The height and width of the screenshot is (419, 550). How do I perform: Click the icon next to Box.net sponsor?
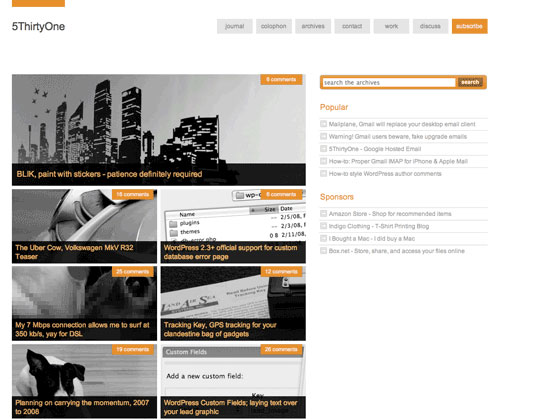point(323,251)
